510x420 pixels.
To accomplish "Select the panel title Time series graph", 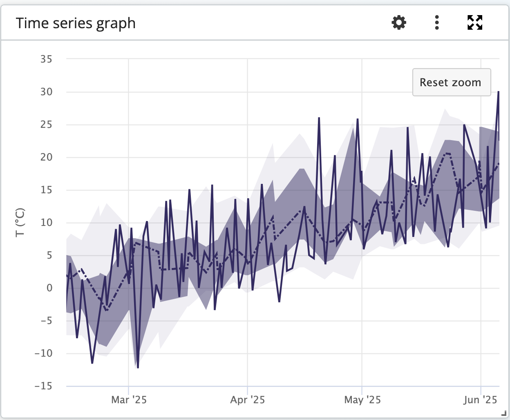I will click(x=76, y=23).
